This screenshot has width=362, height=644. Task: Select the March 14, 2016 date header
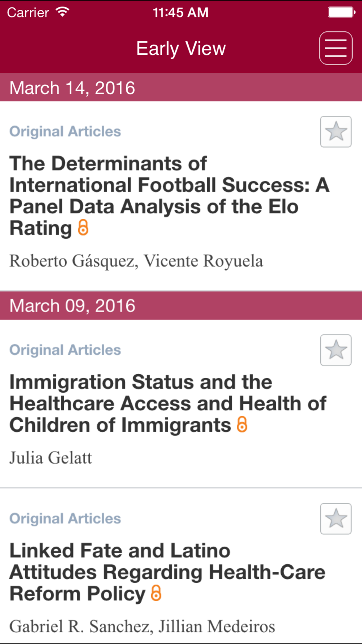click(x=181, y=88)
